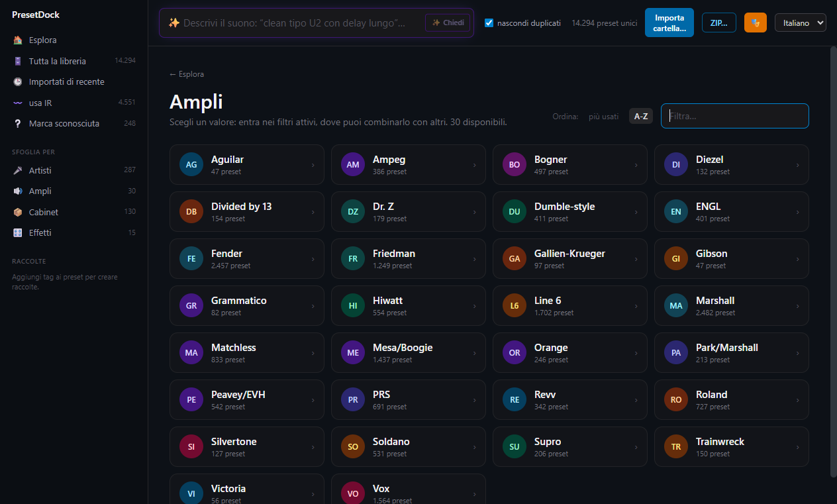Go back via the ← Esplora link
Image resolution: width=837 pixels, height=504 pixels.
tap(187, 74)
